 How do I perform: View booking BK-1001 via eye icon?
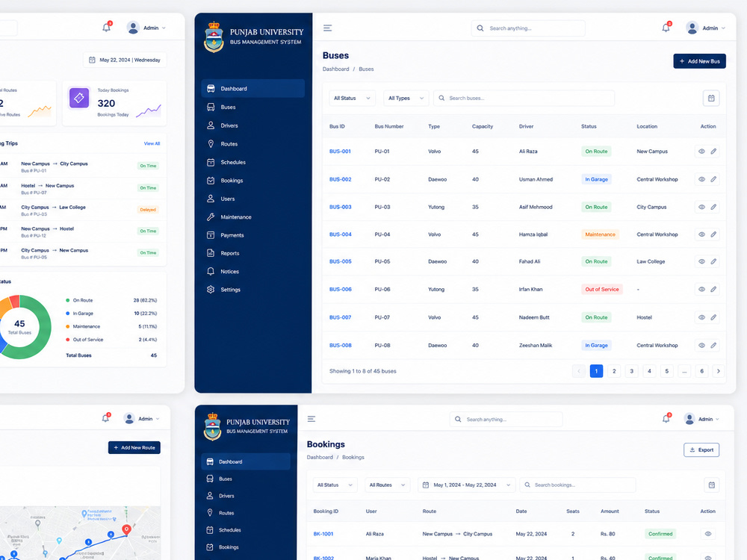click(x=708, y=534)
